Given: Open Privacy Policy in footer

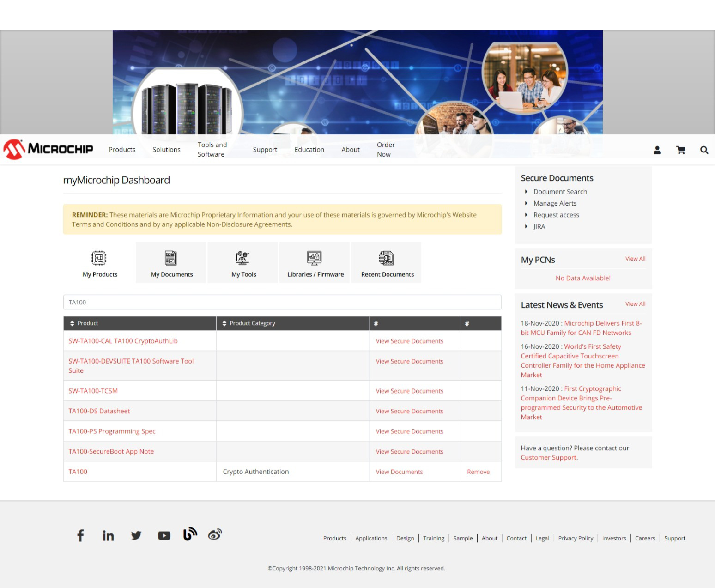Looking at the screenshot, I should point(576,538).
